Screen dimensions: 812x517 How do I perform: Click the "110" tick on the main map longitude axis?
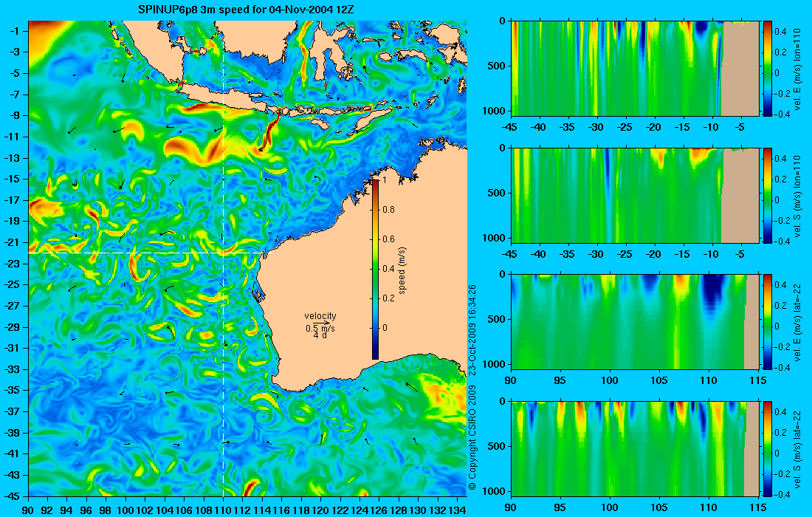(223, 510)
